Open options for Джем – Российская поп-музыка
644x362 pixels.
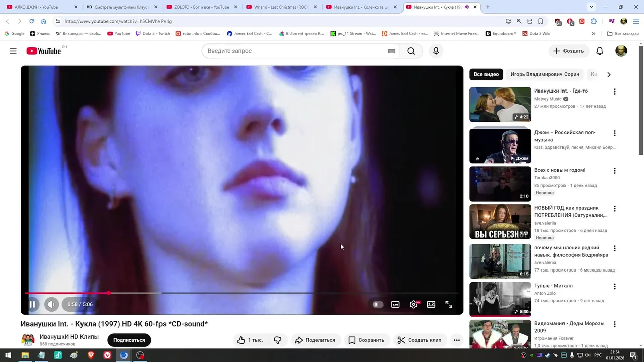(614, 133)
